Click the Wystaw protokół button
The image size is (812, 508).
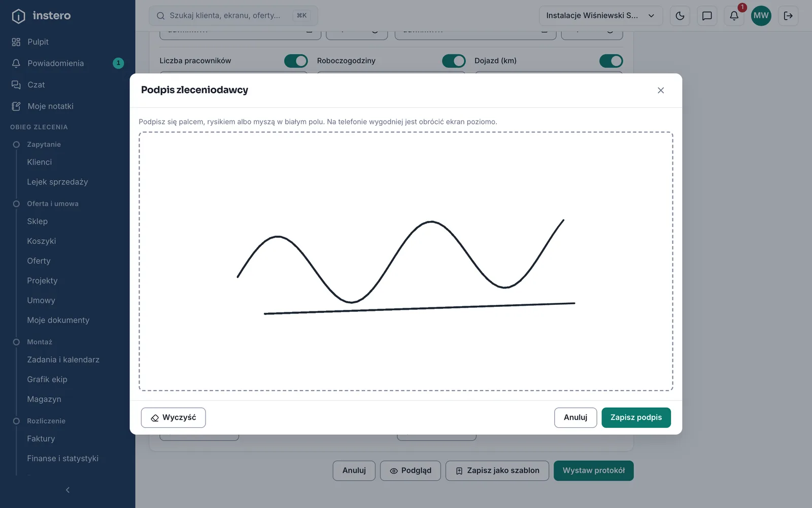point(593,470)
